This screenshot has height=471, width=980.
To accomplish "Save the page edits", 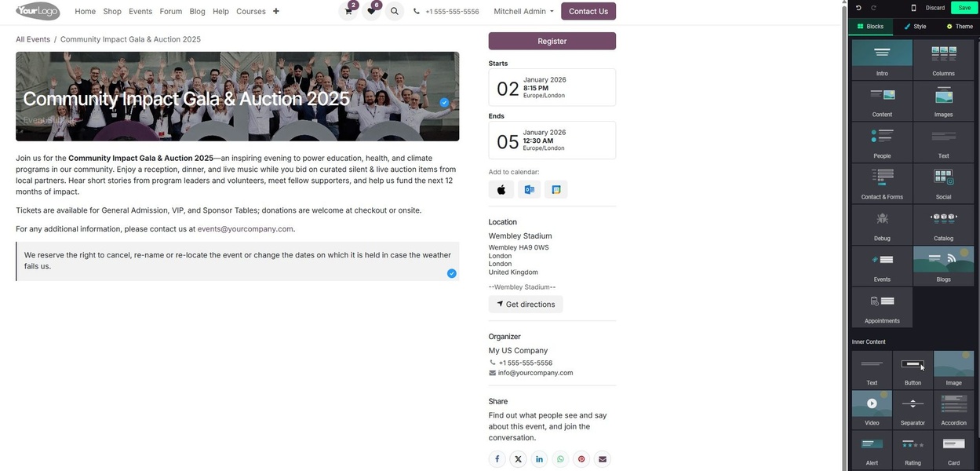I will click(964, 8).
